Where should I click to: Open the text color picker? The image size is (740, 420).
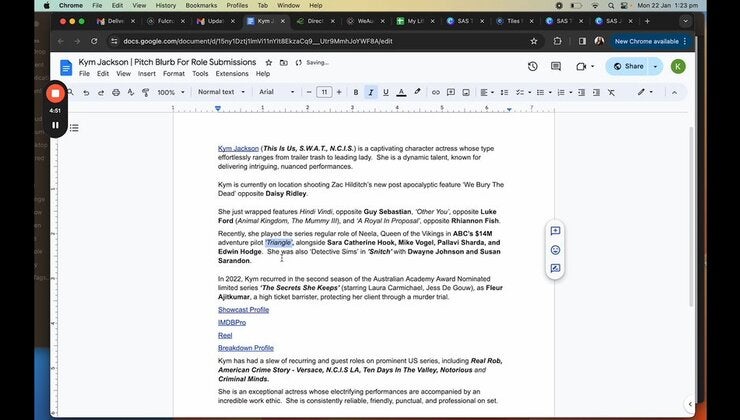(x=401, y=92)
